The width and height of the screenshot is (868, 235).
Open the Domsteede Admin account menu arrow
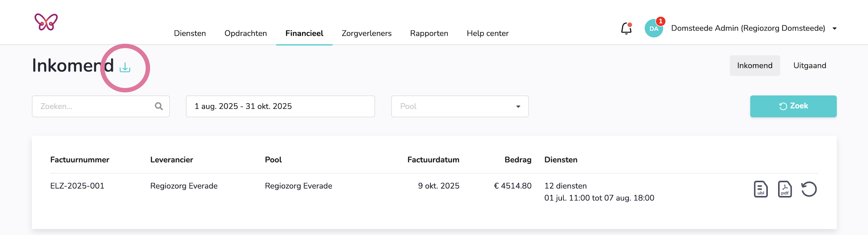pos(835,29)
